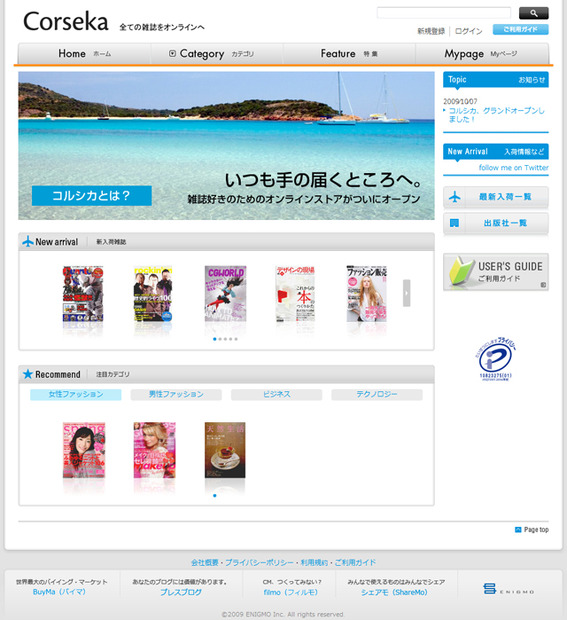Select the 男性ファッション recommend tab
The width and height of the screenshot is (567, 620).
176,394
